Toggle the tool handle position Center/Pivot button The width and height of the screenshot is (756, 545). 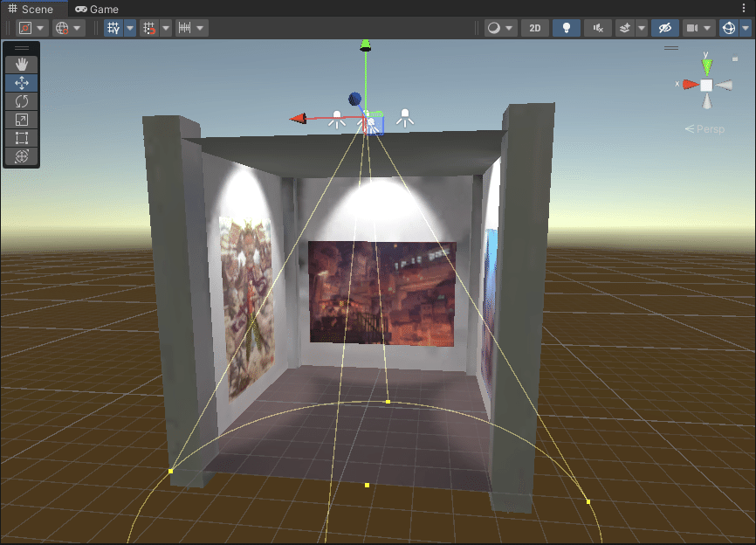click(x=25, y=28)
